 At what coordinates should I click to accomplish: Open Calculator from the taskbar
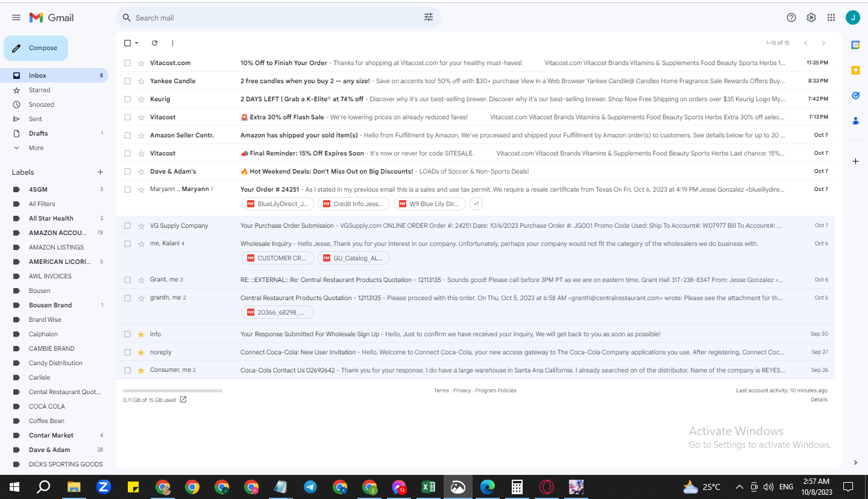point(517,486)
